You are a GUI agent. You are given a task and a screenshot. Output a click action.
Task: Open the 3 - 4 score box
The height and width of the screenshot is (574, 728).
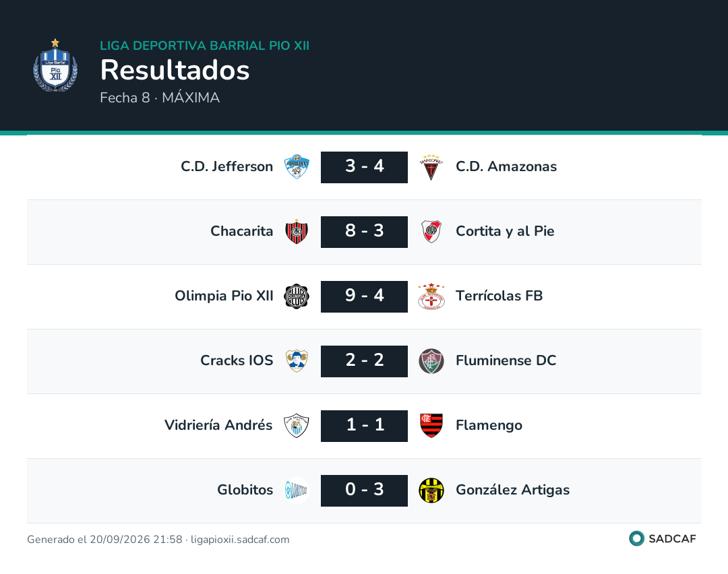click(x=364, y=167)
